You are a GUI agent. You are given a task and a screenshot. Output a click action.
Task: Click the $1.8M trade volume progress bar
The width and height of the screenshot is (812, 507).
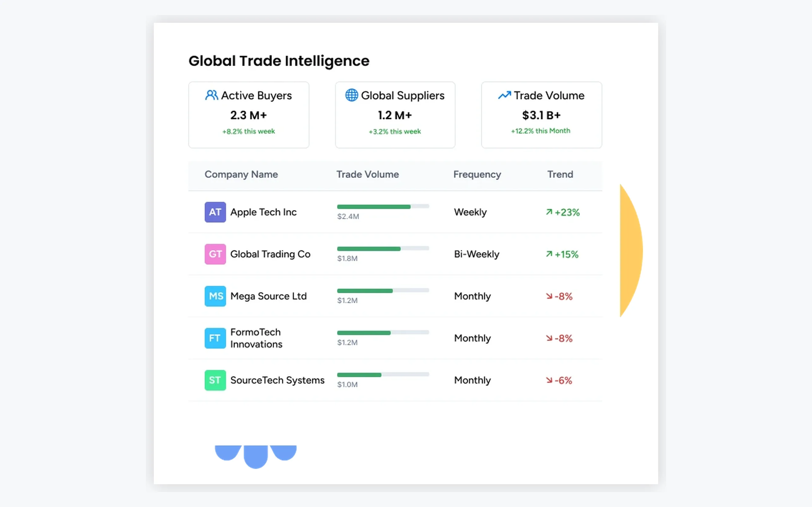(x=383, y=248)
